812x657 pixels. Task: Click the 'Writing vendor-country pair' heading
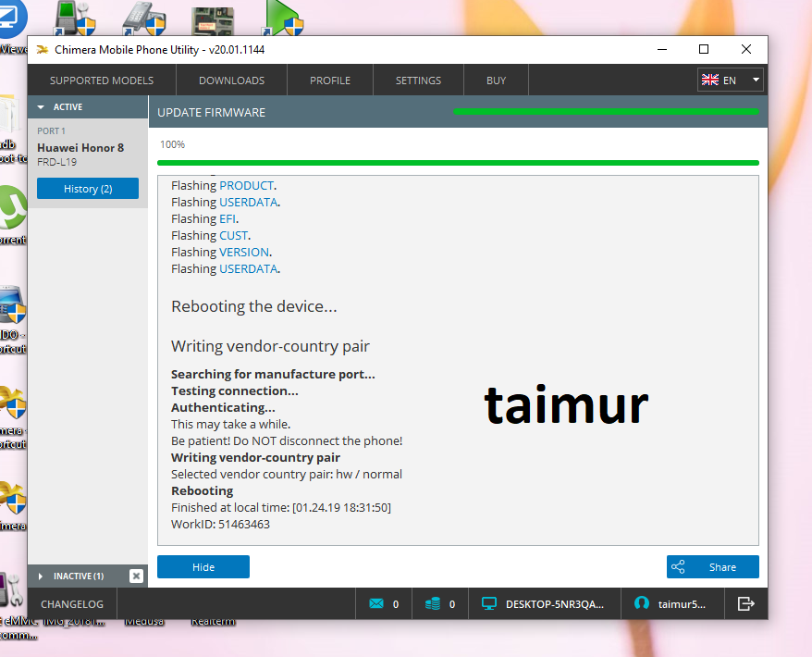click(270, 346)
